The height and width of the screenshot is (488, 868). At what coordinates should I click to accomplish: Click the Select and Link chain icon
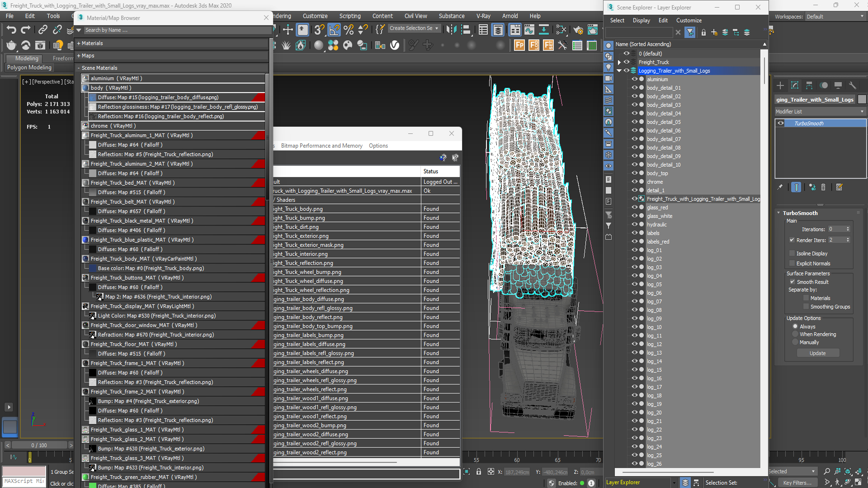coord(42,30)
